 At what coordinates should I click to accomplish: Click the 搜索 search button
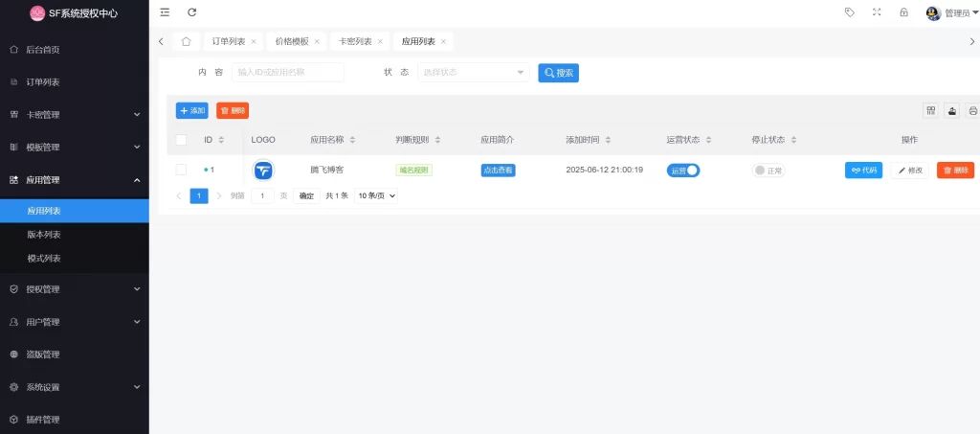coord(558,73)
